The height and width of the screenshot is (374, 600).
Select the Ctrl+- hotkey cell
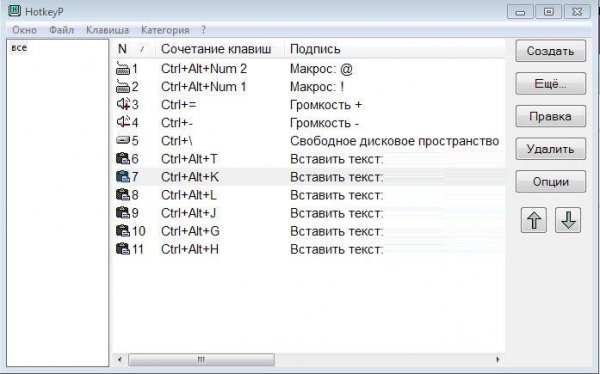(177, 123)
